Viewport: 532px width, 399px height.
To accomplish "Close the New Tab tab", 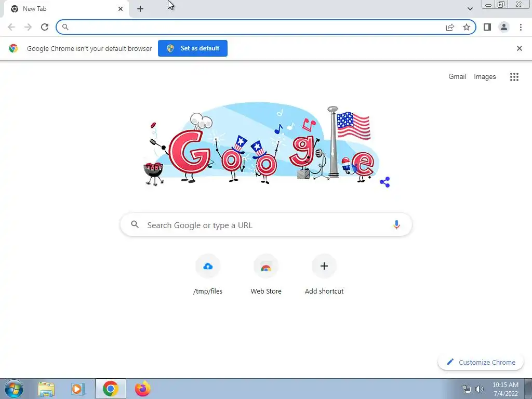I will tap(121, 9).
